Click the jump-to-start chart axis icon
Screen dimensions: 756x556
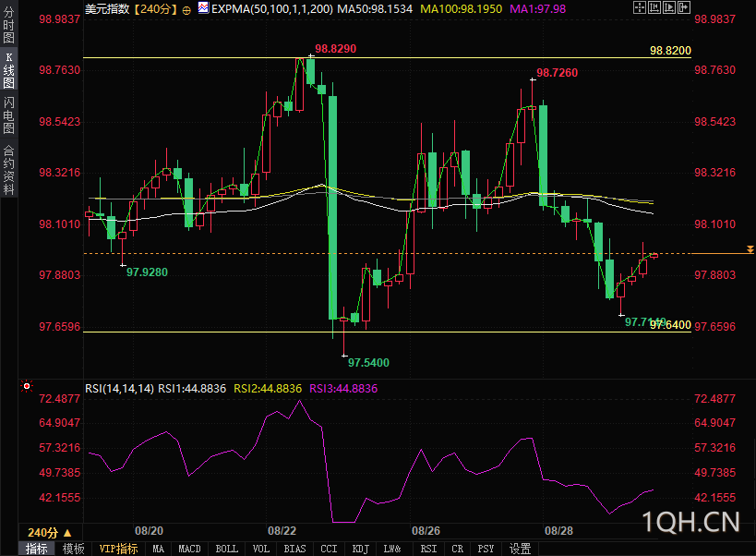pos(654,7)
